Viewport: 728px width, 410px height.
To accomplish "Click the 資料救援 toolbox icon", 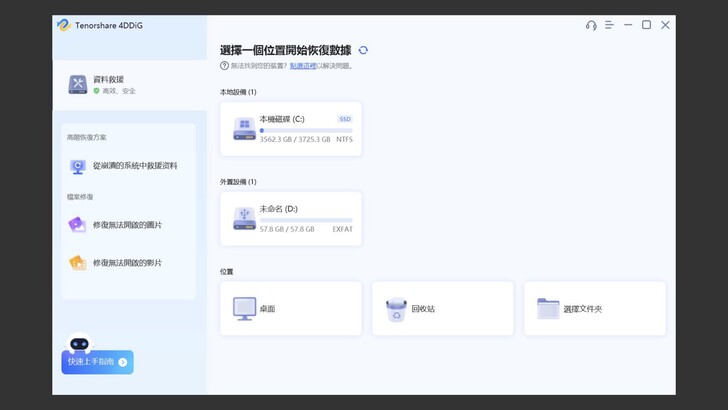I will pos(77,84).
